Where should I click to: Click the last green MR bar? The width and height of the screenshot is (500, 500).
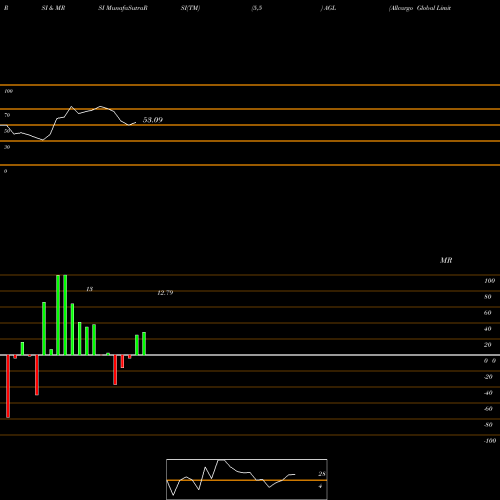coord(144,344)
